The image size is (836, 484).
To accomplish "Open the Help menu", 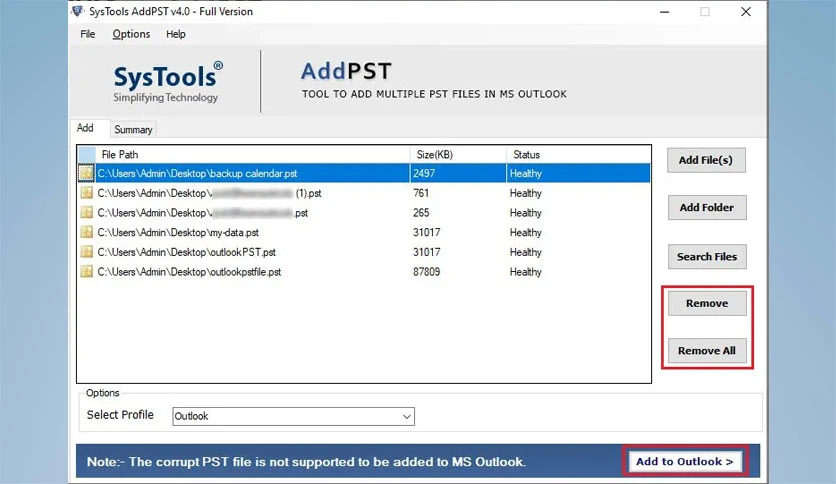I will coord(175,34).
